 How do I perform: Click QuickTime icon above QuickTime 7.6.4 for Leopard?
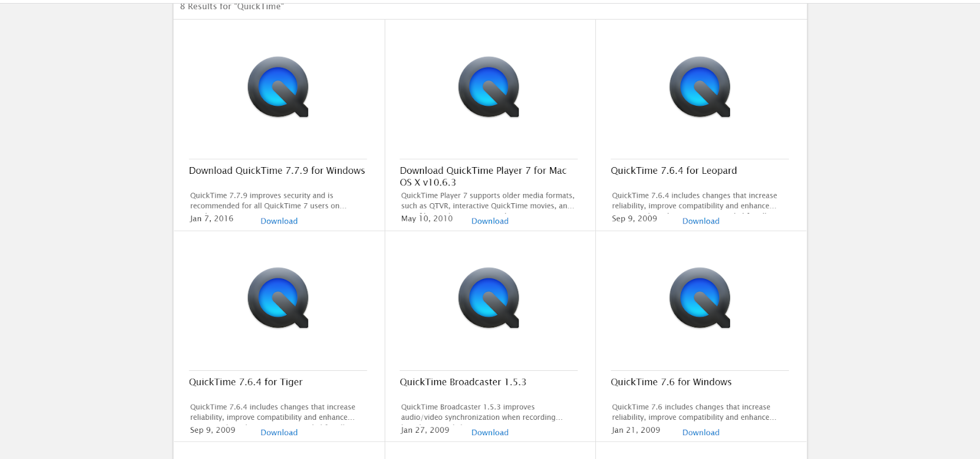tap(700, 87)
